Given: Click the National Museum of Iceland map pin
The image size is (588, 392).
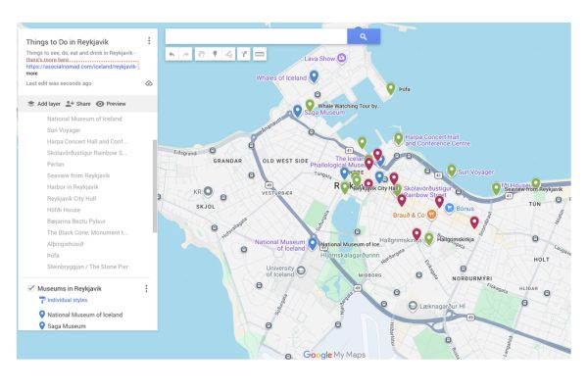Looking at the screenshot, I should [x=313, y=243].
